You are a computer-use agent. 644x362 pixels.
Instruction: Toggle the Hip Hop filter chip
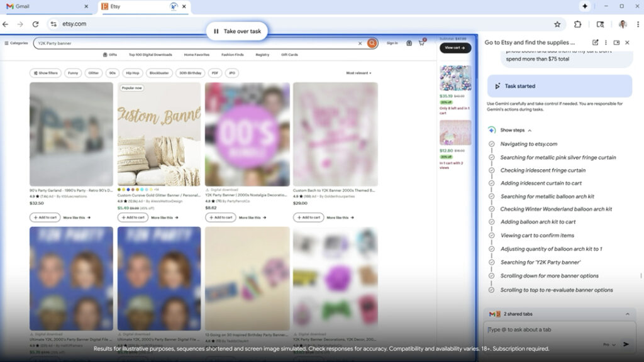pos(131,73)
